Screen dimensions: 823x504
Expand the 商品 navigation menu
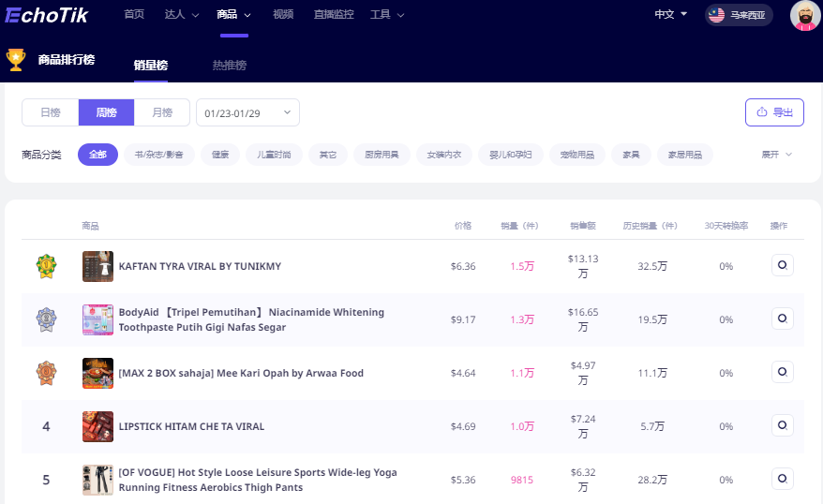(234, 15)
